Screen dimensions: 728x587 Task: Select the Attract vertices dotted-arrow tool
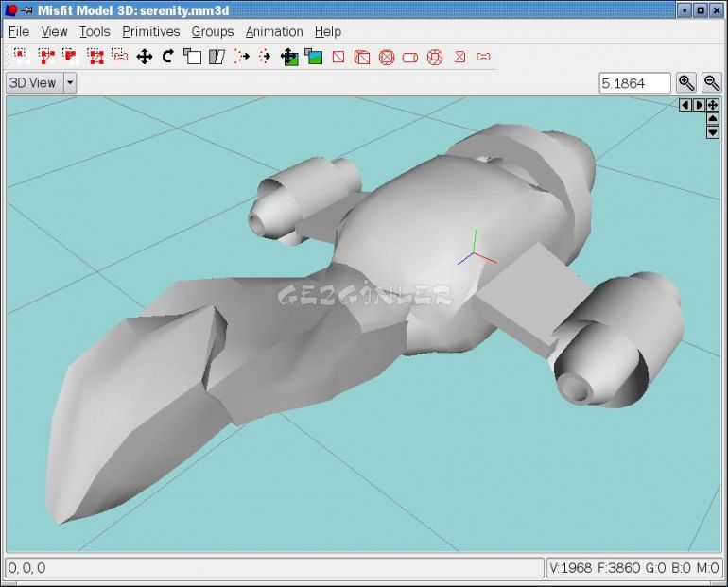(x=265, y=57)
